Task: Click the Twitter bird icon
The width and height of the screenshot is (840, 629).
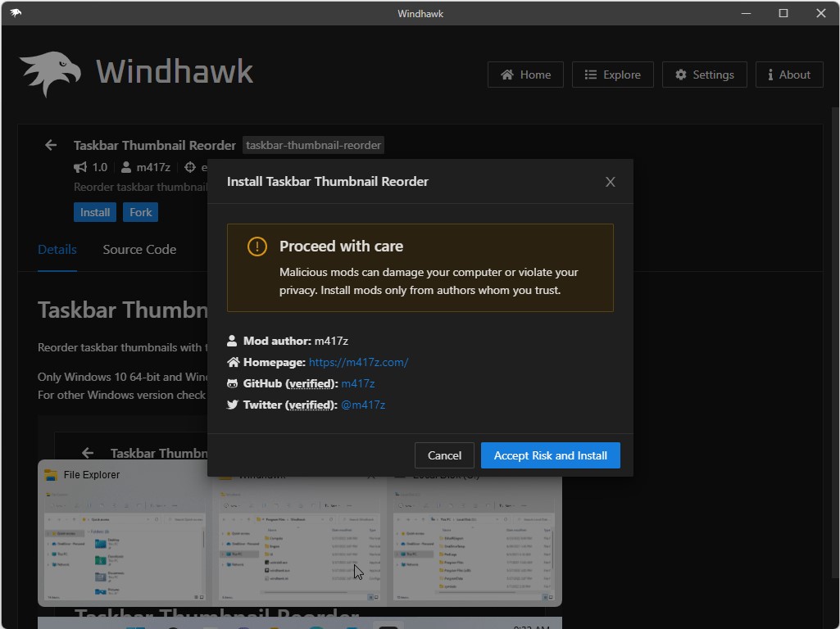Action: click(232, 405)
